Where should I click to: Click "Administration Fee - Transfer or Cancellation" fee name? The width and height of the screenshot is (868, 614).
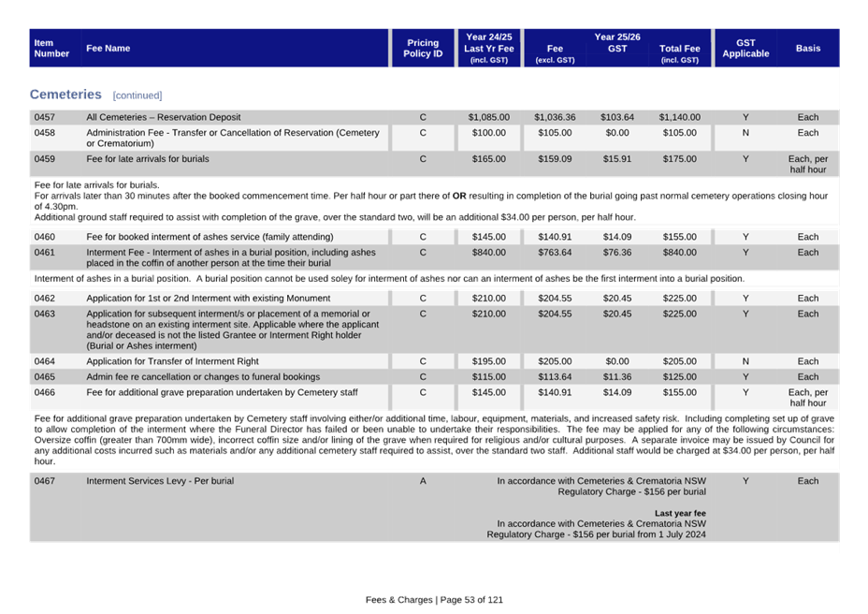[233, 138]
